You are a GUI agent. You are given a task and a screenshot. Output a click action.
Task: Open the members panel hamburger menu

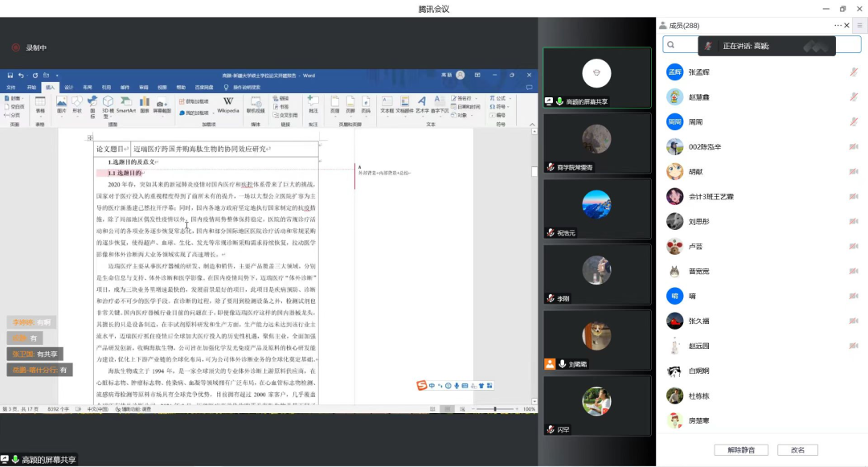(860, 26)
